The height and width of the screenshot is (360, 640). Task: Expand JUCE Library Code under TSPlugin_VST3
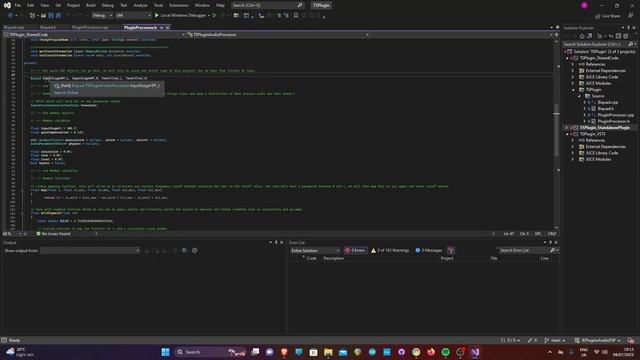(573, 153)
